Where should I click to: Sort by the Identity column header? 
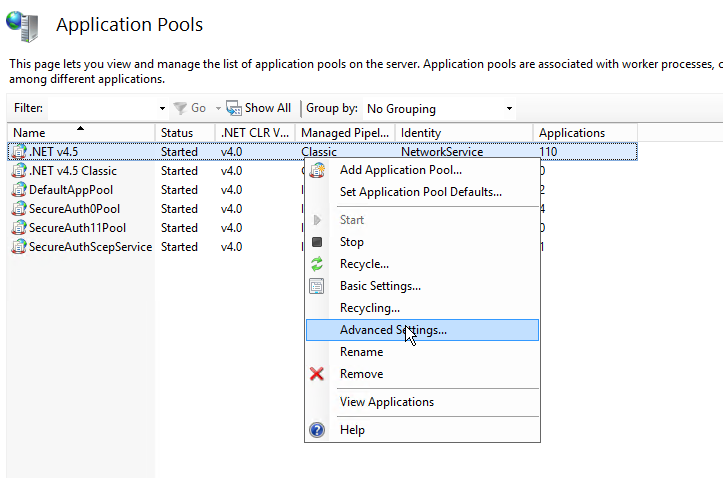(x=464, y=133)
